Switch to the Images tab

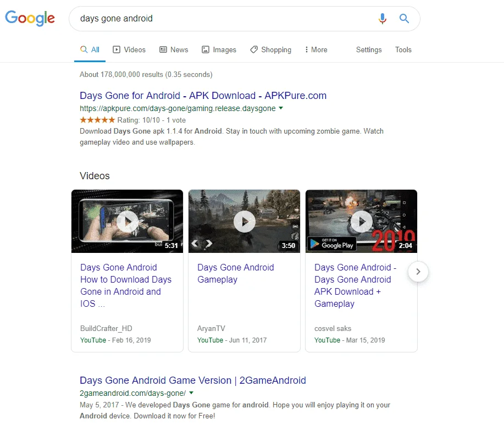[219, 50]
